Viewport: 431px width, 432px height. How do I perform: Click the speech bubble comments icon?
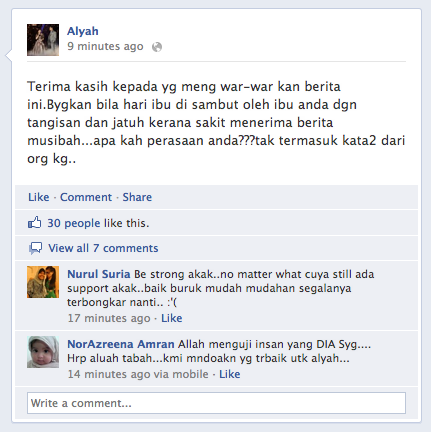point(35,248)
